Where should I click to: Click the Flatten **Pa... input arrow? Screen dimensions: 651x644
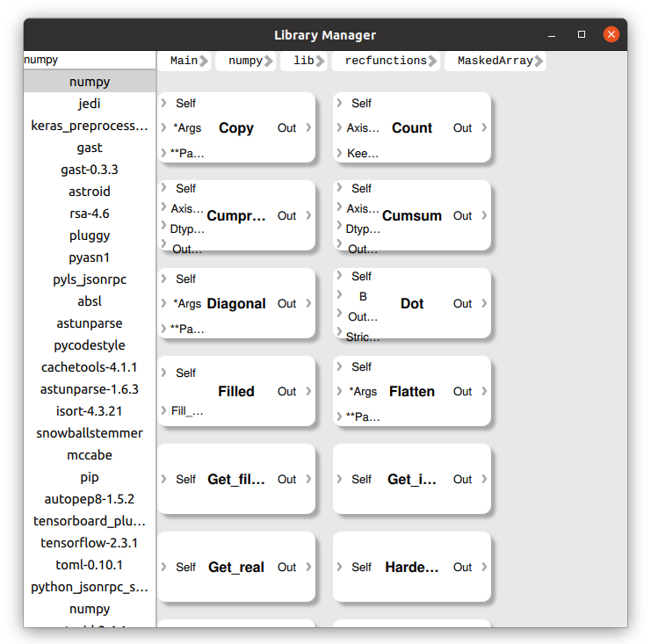pos(340,416)
